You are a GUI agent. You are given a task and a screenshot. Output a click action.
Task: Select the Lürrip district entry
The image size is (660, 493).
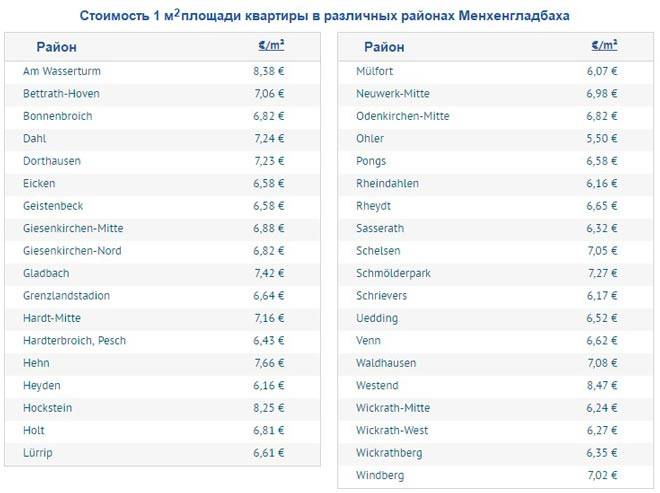coord(38,453)
